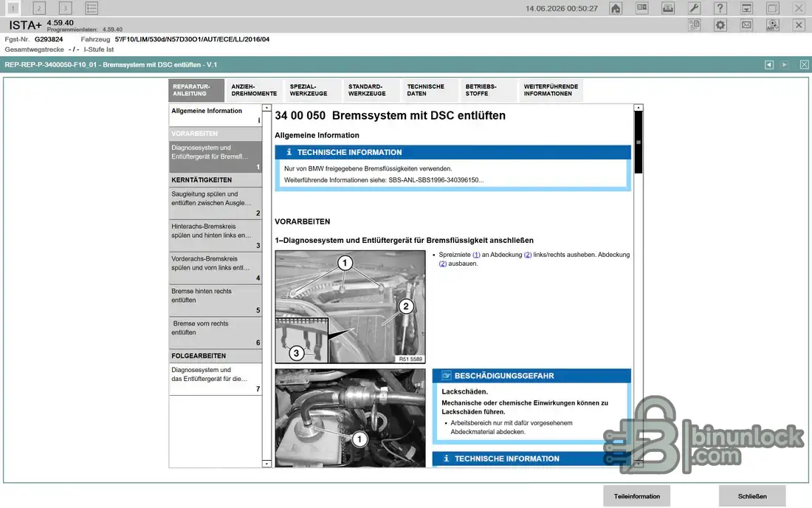Open the vehicle display icon next to home
The width and height of the screenshot is (812, 508).
(x=641, y=8)
